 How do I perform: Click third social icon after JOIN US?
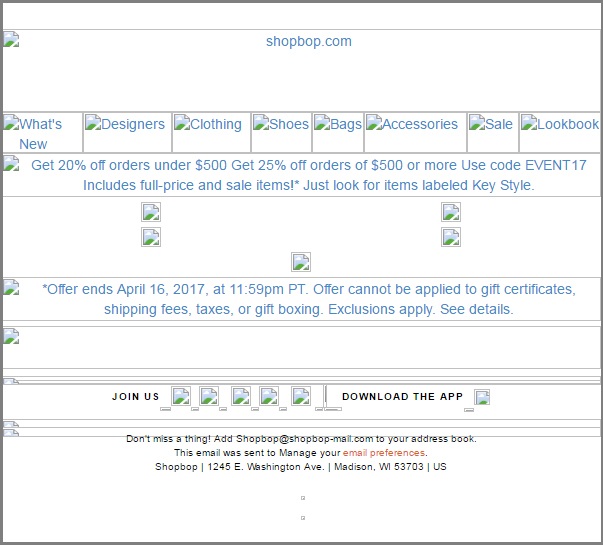(x=241, y=396)
